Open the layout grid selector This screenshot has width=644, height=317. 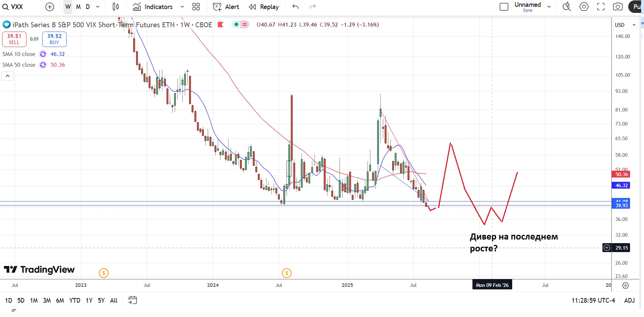point(196,7)
